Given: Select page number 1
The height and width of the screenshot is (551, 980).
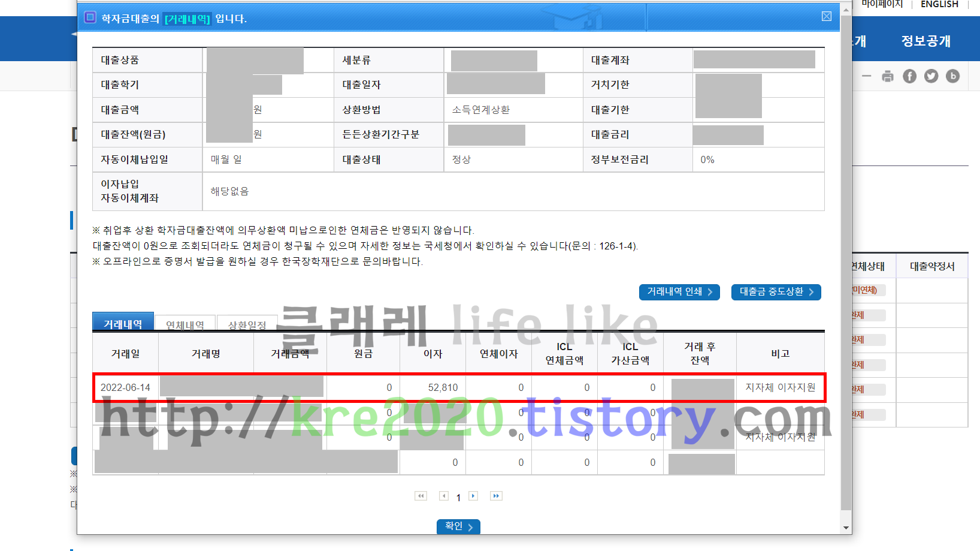Looking at the screenshot, I should click(458, 497).
